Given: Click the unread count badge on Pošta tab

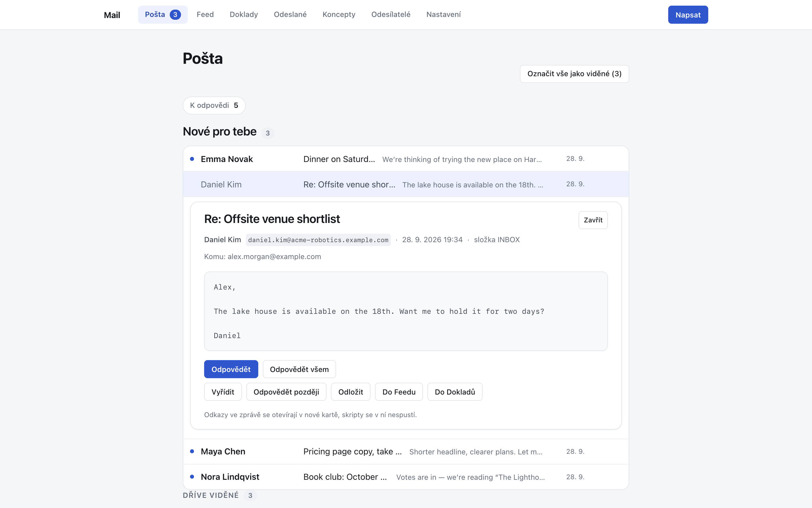Looking at the screenshot, I should tap(175, 14).
